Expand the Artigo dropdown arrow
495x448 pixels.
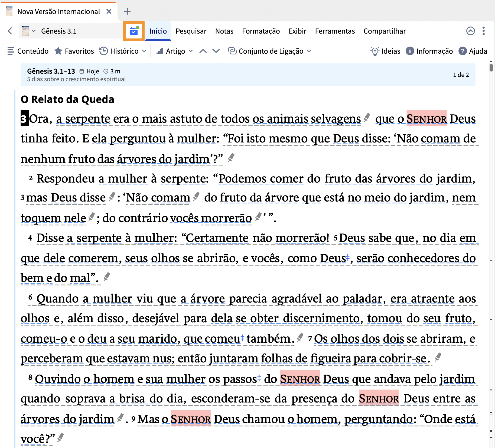click(191, 51)
